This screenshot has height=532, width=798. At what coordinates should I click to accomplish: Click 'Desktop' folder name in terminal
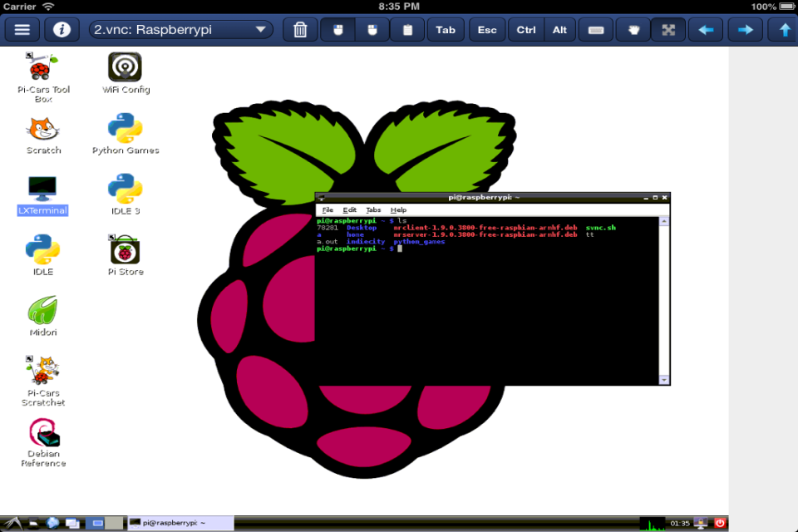pyautogui.click(x=362, y=228)
